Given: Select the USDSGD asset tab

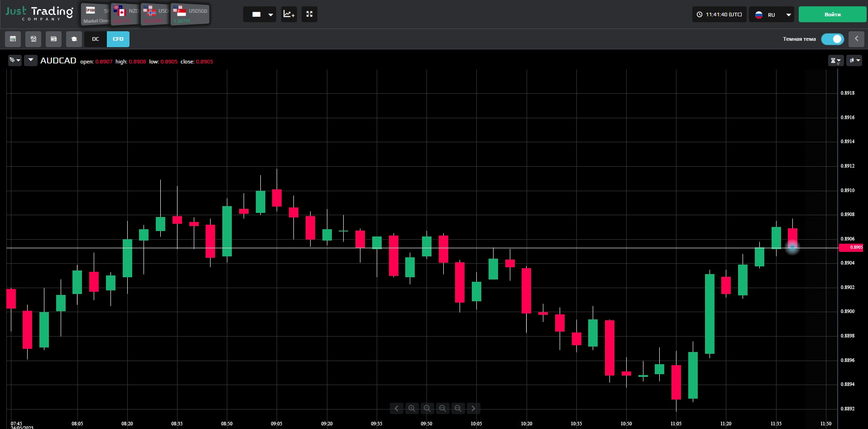Looking at the screenshot, I should tap(190, 14).
